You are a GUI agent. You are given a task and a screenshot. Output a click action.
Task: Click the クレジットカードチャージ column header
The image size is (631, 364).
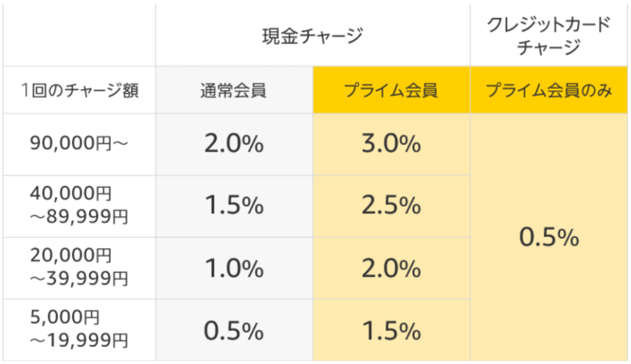tap(549, 36)
